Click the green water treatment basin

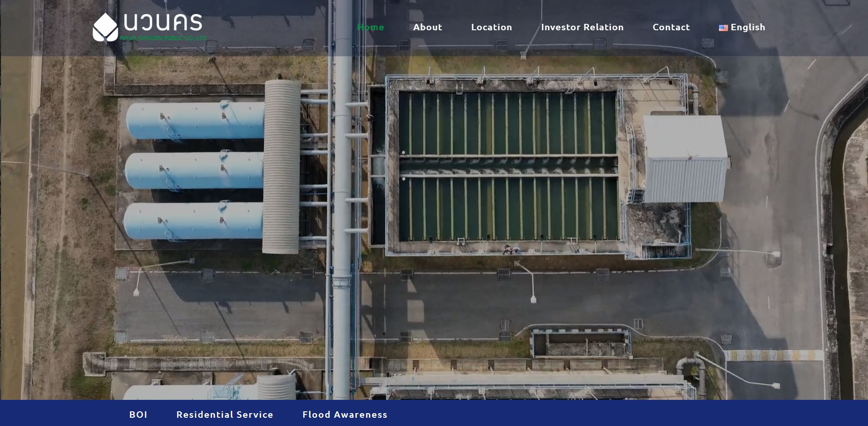point(507,165)
